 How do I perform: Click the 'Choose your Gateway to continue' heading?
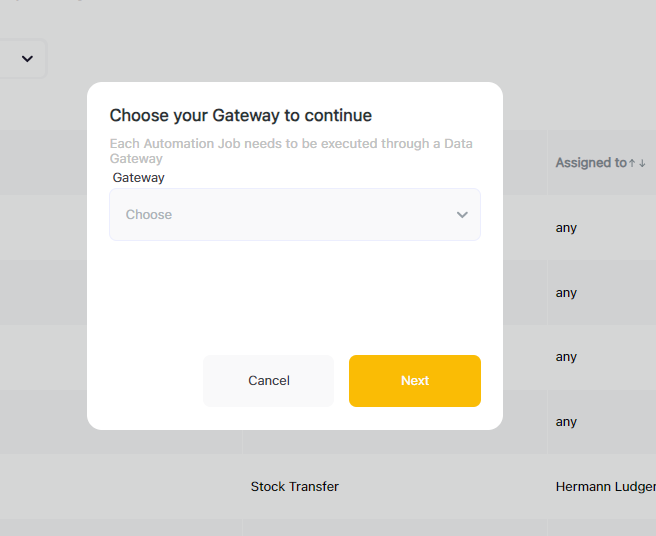240,116
